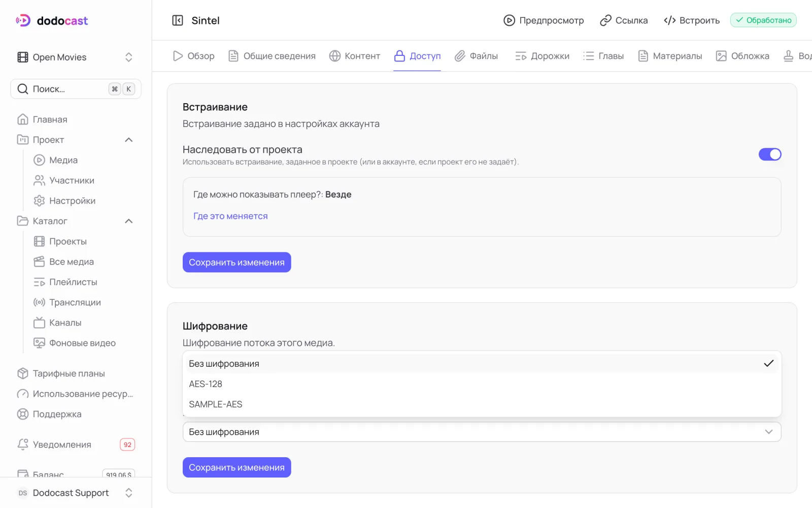
Task: Click the Обработано status badge
Action: [x=763, y=20]
